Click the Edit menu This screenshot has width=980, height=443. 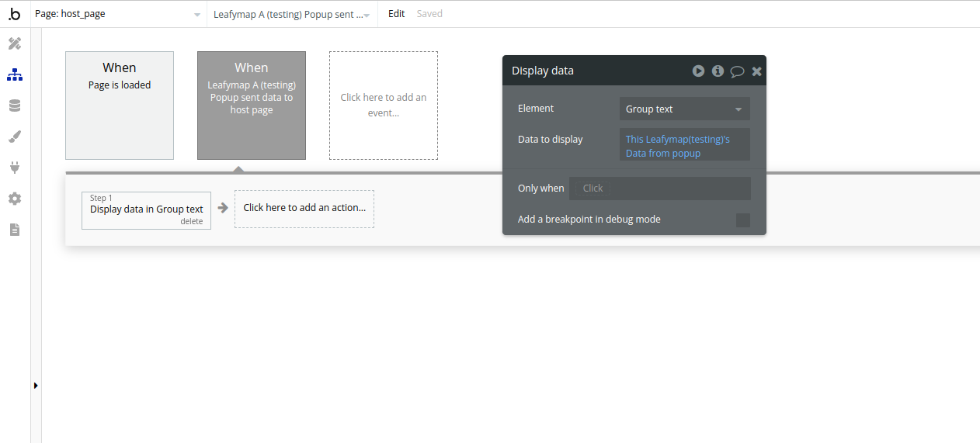[397, 14]
